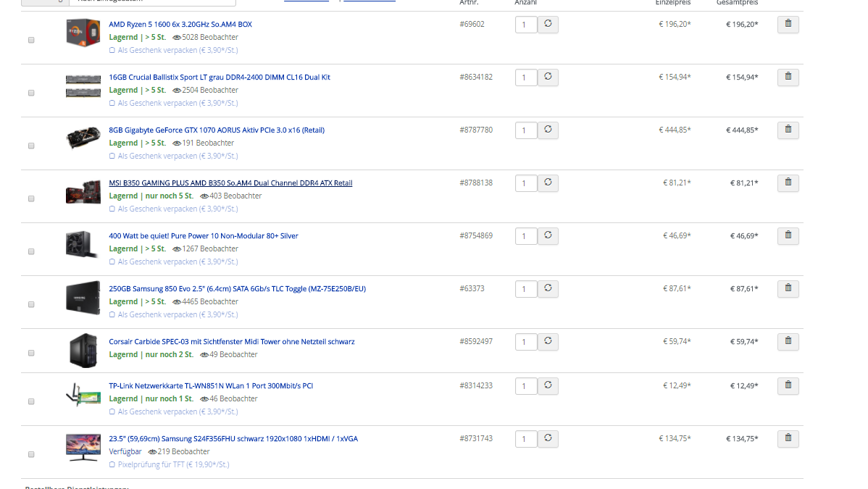Refresh quantity for Crucial Ballistix RAM
The image size is (868, 489).
548,77
